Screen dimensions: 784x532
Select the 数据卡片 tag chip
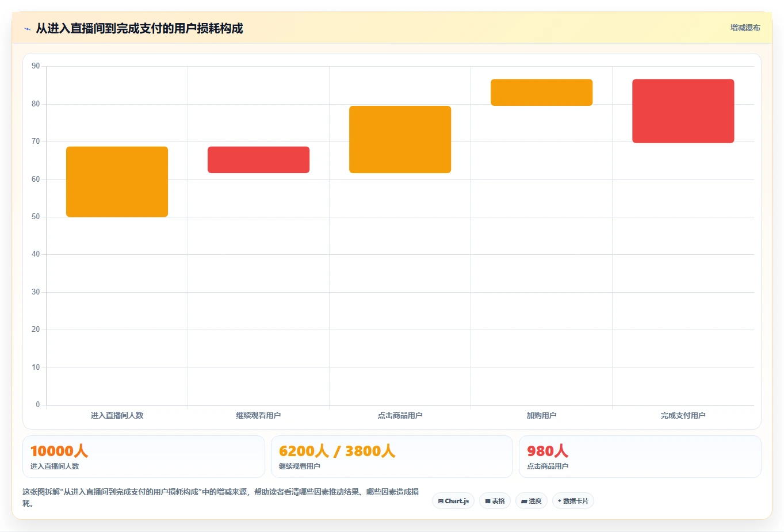pos(573,501)
